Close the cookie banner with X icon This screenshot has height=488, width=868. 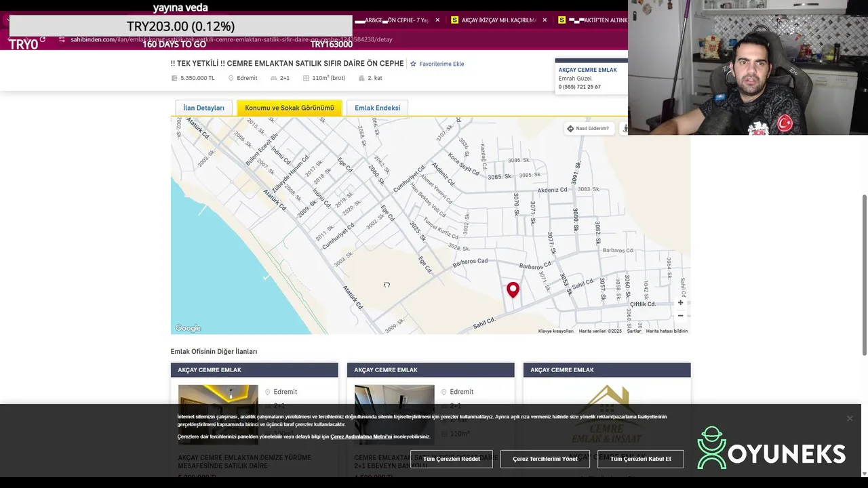(x=849, y=418)
